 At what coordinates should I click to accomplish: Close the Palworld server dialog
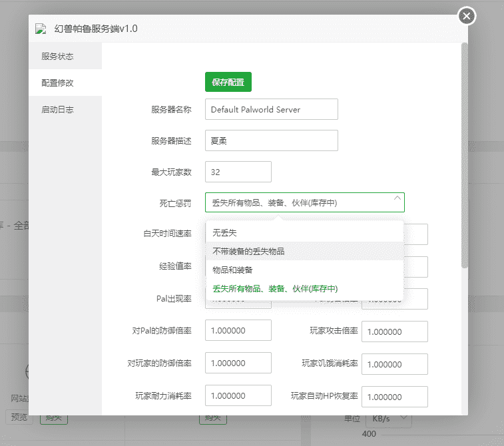pyautogui.click(x=467, y=16)
